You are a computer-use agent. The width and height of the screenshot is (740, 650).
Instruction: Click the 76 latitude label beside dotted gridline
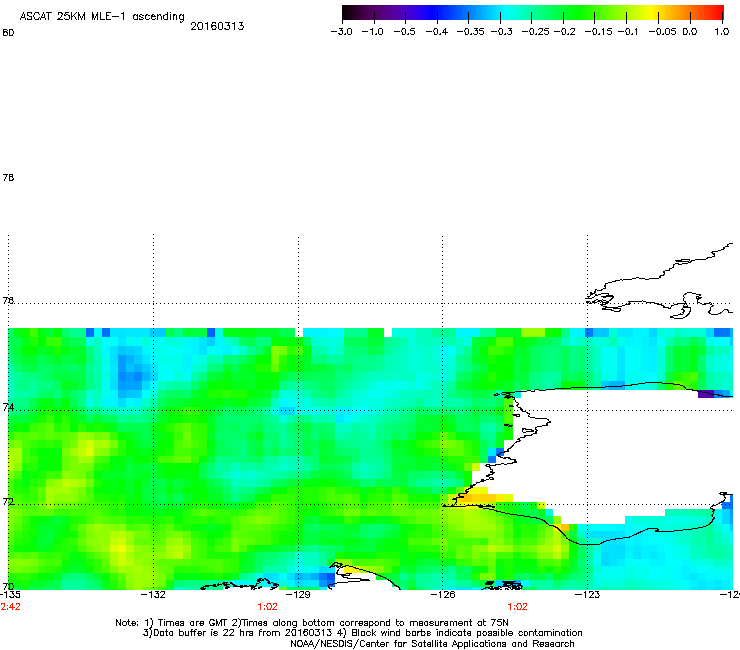pos(8,301)
